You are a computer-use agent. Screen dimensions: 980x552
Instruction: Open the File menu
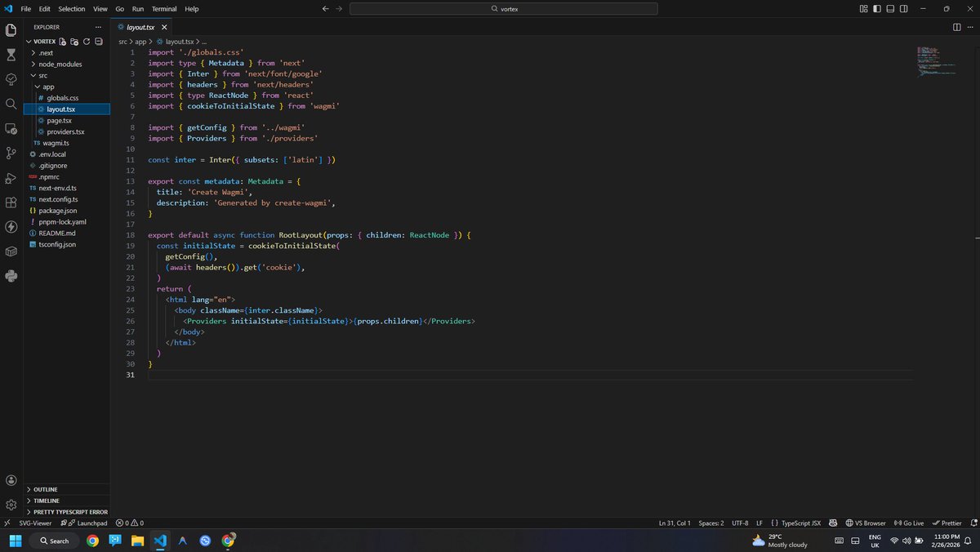point(25,8)
